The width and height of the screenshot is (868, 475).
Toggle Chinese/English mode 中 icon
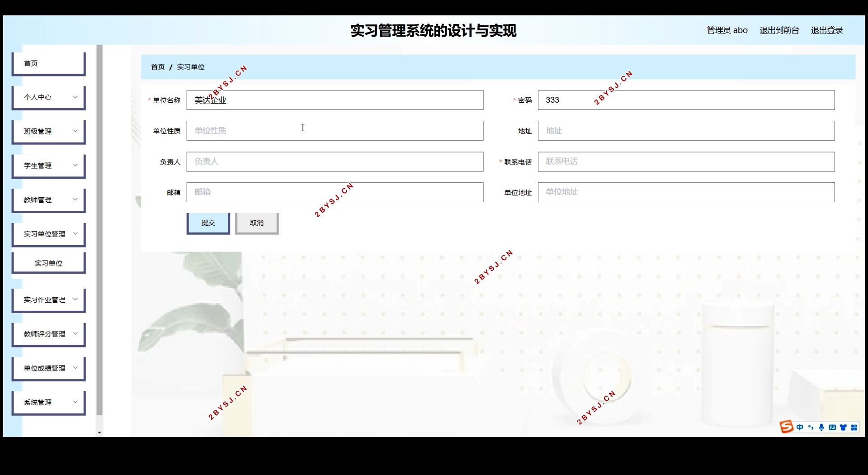tap(800, 427)
